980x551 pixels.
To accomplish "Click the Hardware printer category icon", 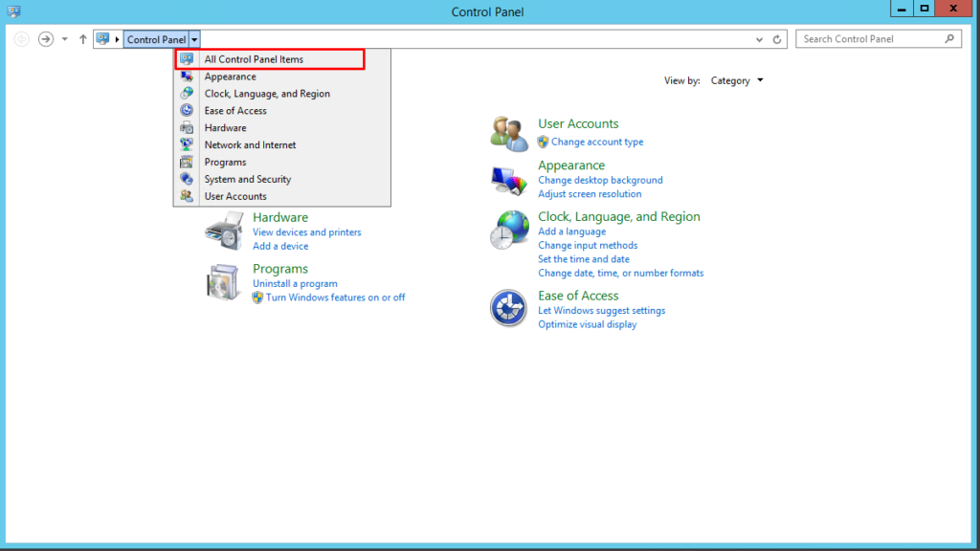I will click(224, 231).
